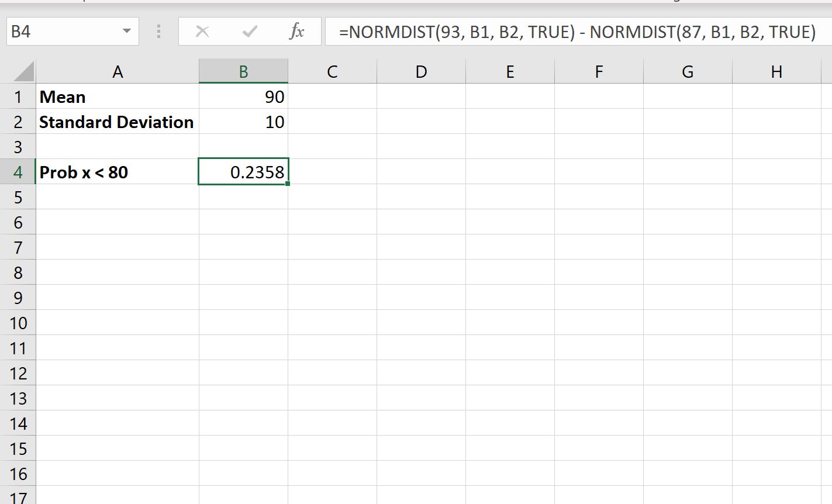Click the three-dot separator next to Name Box
832x504 pixels.
[158, 32]
